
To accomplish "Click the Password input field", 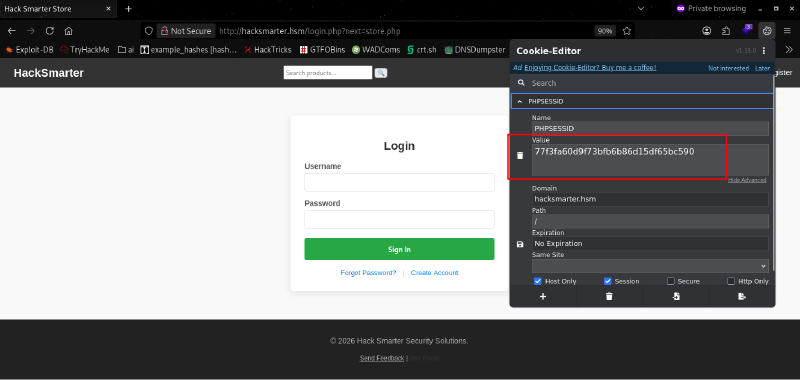I will pyautogui.click(x=399, y=219).
